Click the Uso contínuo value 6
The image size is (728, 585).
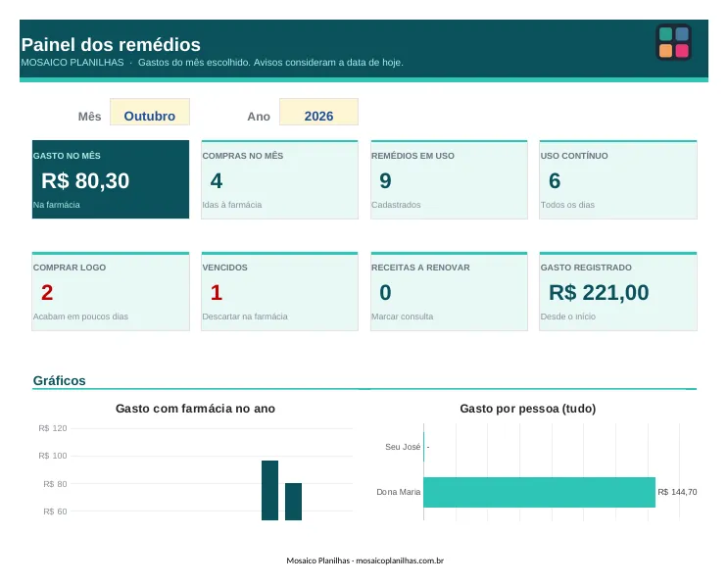click(x=555, y=180)
